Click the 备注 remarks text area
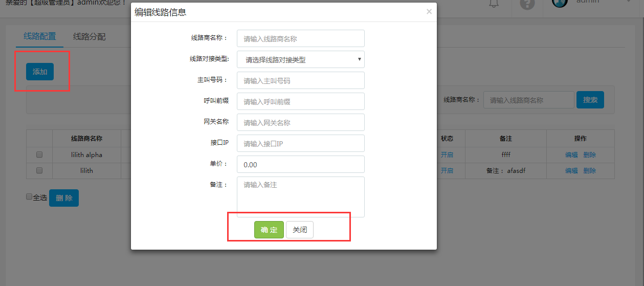 tap(300, 197)
